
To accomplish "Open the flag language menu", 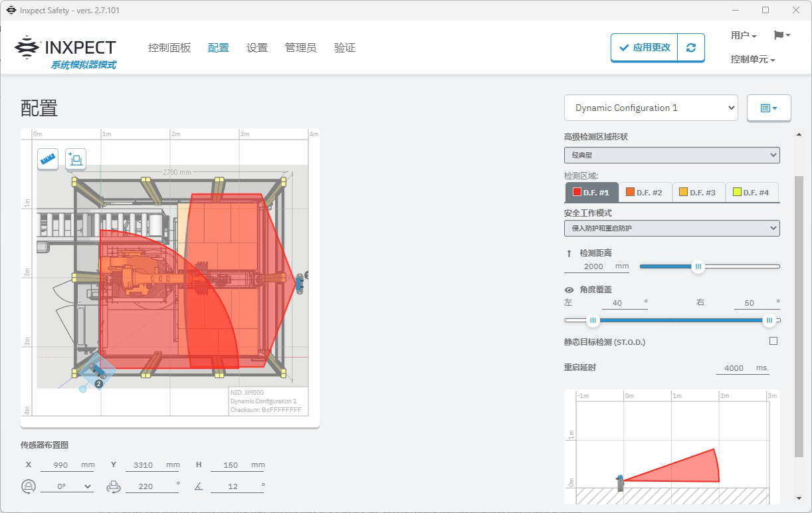I will pyautogui.click(x=781, y=35).
